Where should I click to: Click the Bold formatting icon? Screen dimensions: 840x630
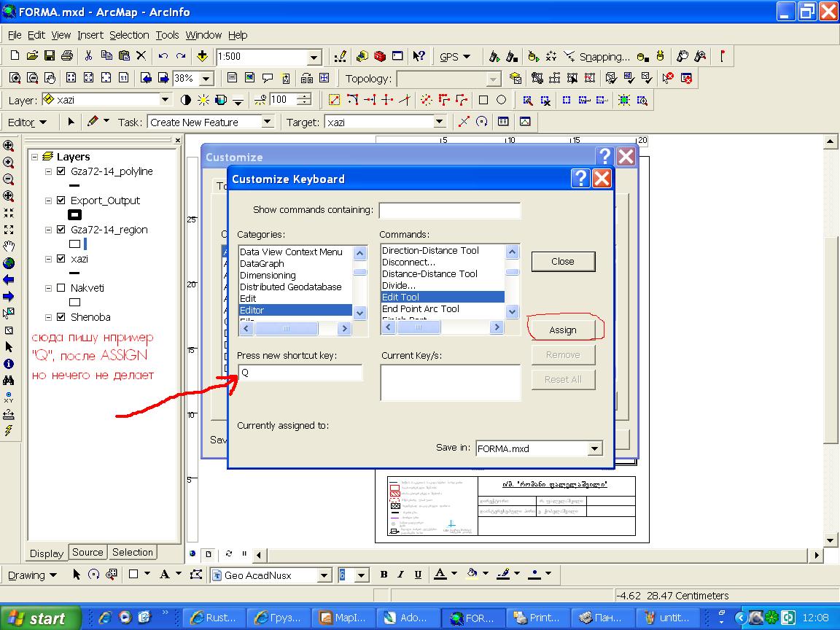(384, 575)
